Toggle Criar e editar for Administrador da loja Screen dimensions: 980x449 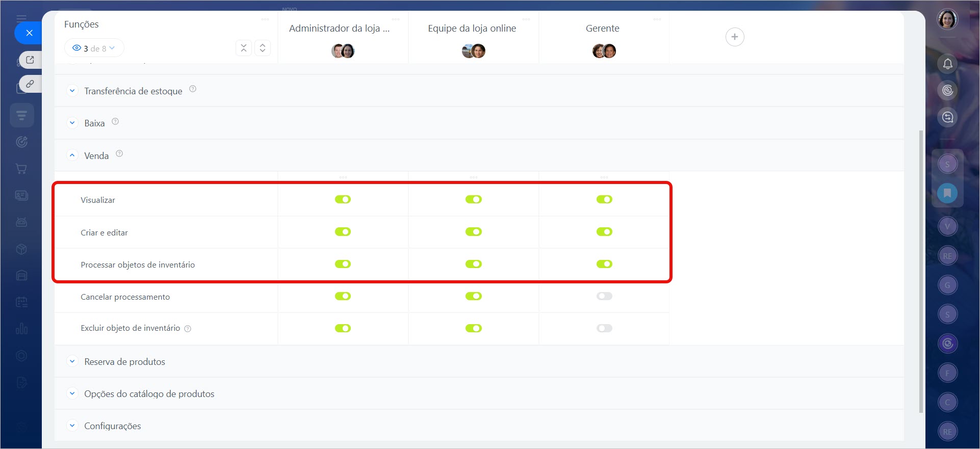343,232
